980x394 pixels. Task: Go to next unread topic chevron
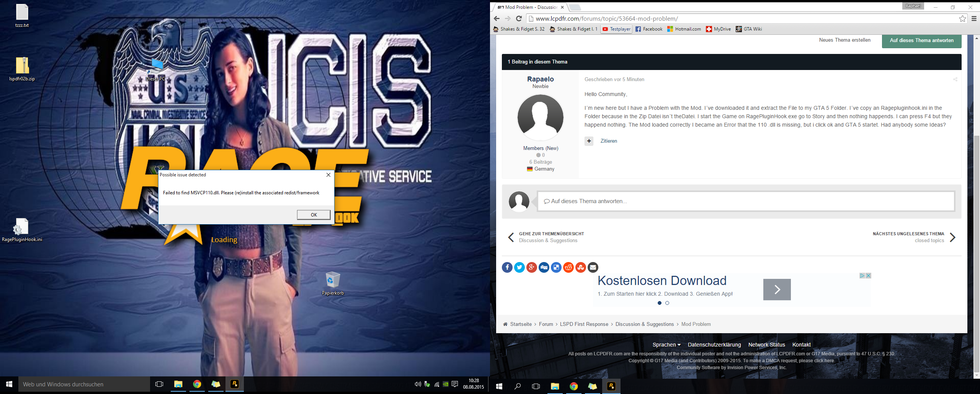(953, 237)
